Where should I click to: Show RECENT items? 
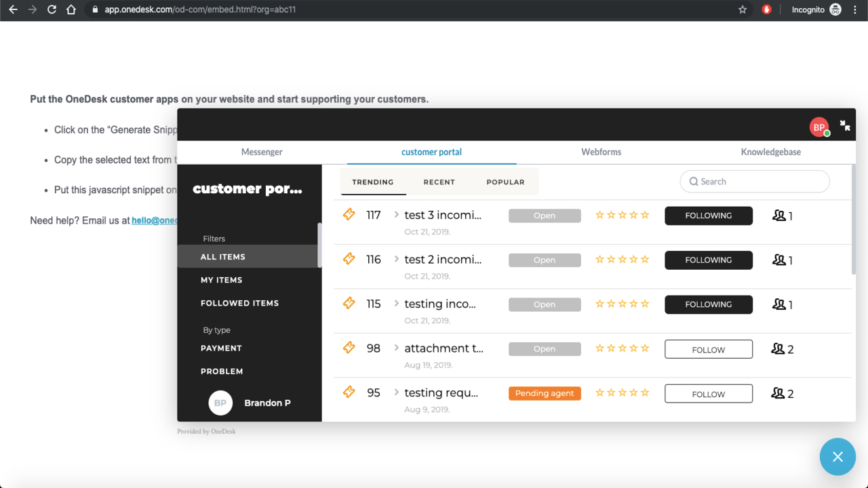[439, 182]
